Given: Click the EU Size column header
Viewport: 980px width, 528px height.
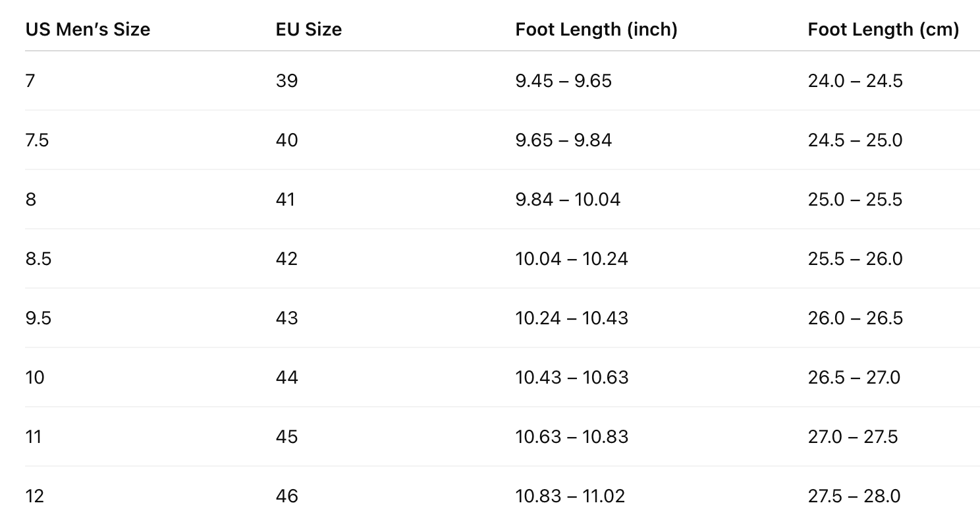Looking at the screenshot, I should pyautogui.click(x=309, y=30).
